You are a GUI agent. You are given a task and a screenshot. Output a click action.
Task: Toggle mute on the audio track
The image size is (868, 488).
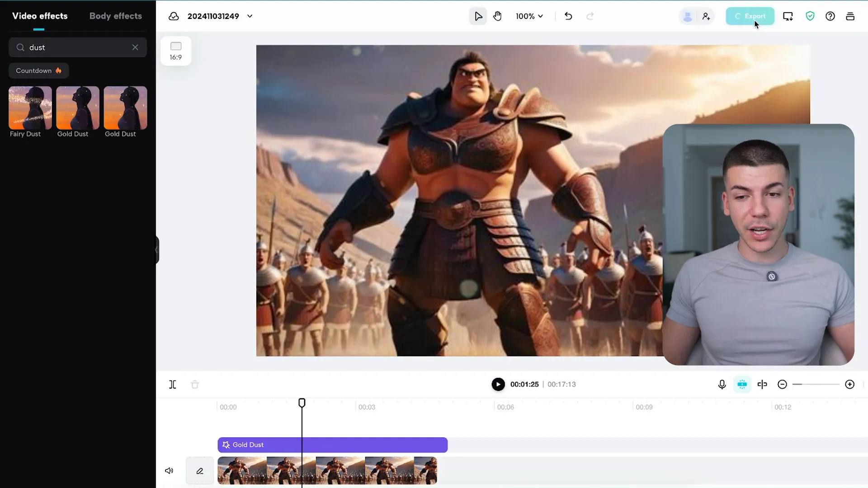point(169,471)
